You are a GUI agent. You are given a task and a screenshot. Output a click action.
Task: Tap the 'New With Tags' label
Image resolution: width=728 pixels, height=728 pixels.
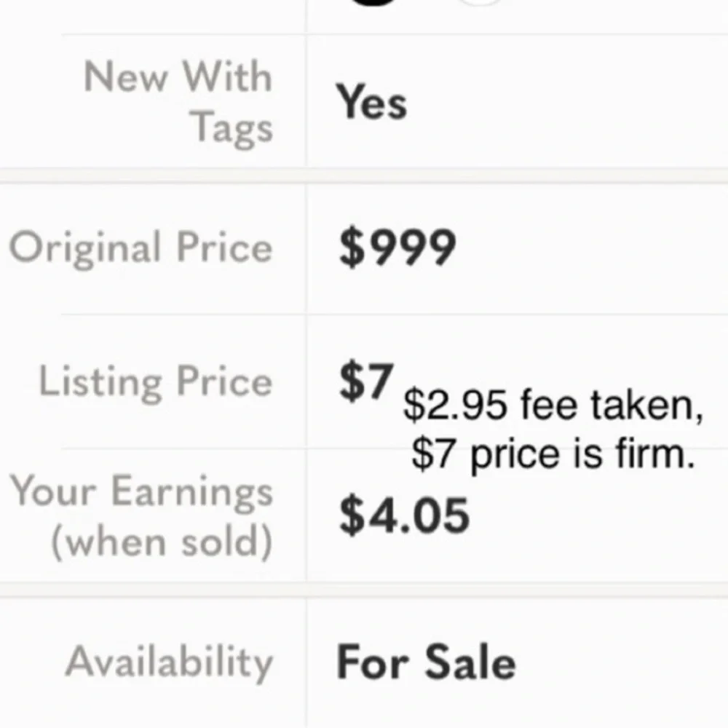pyautogui.click(x=178, y=101)
